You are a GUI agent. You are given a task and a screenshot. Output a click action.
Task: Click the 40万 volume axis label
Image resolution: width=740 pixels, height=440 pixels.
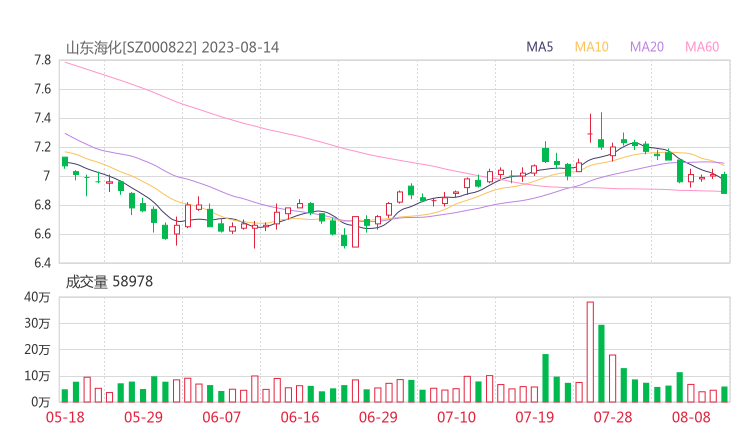(x=39, y=297)
